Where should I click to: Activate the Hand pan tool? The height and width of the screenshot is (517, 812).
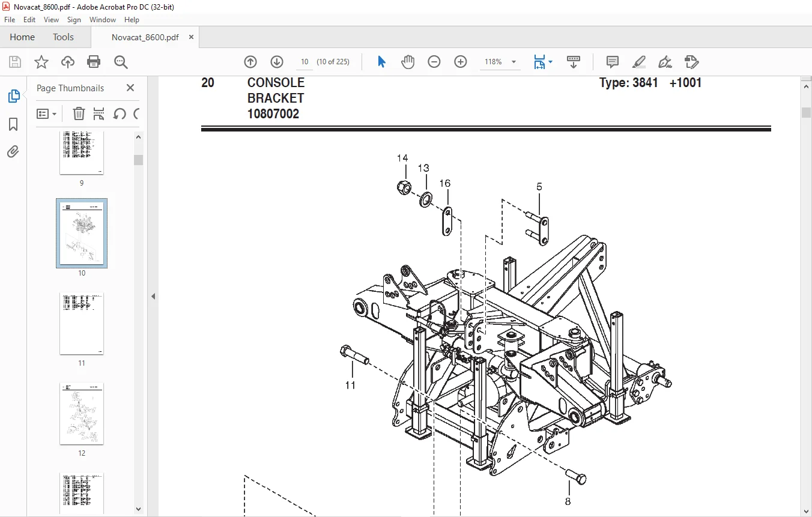(x=408, y=62)
